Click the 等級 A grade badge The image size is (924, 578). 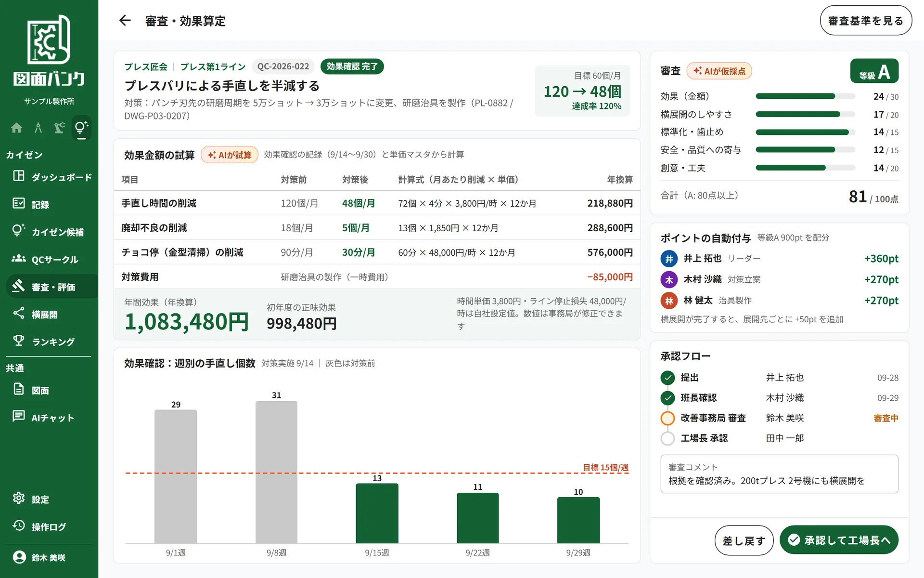(874, 71)
